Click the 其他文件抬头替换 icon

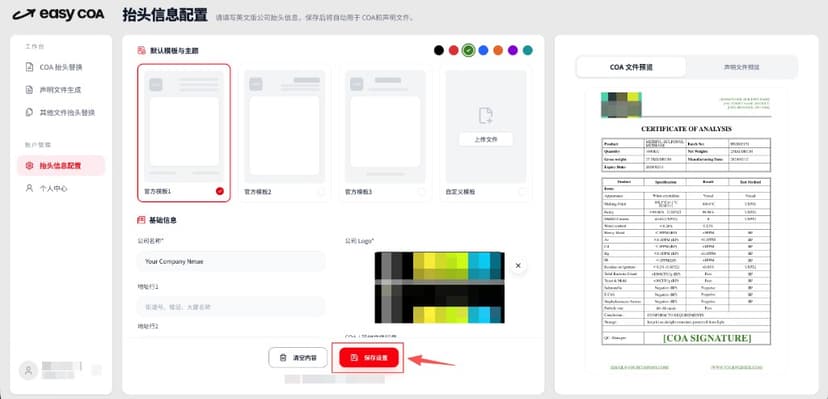pos(30,112)
